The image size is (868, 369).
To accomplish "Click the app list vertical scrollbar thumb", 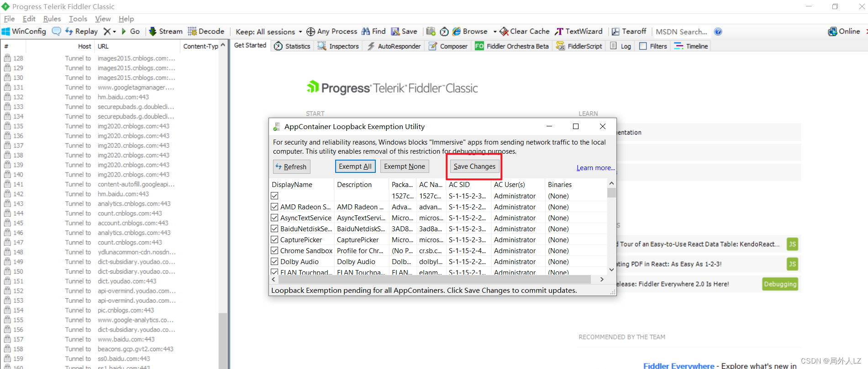I will click(611, 192).
